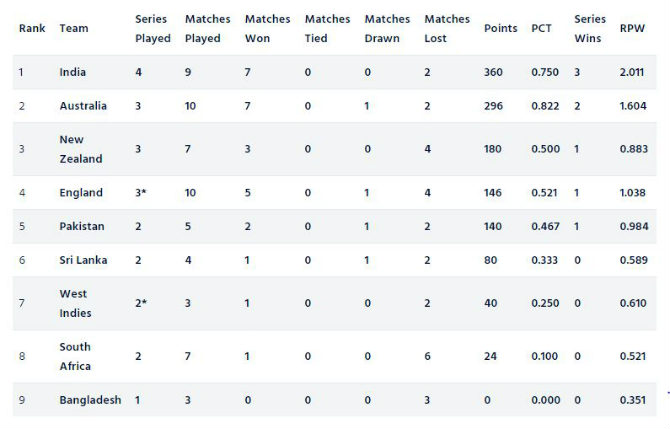The height and width of the screenshot is (429, 670).
Task: Open the England team entry
Action: [x=81, y=193]
